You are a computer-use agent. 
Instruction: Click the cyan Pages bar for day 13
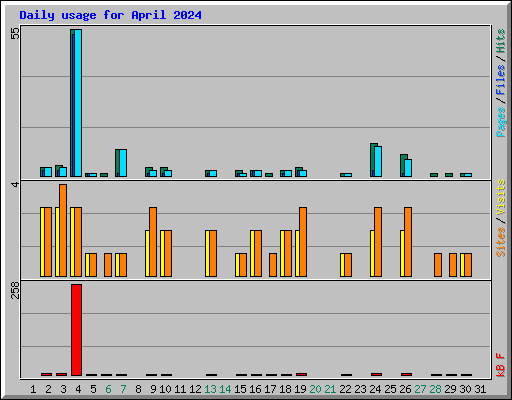[213, 173]
